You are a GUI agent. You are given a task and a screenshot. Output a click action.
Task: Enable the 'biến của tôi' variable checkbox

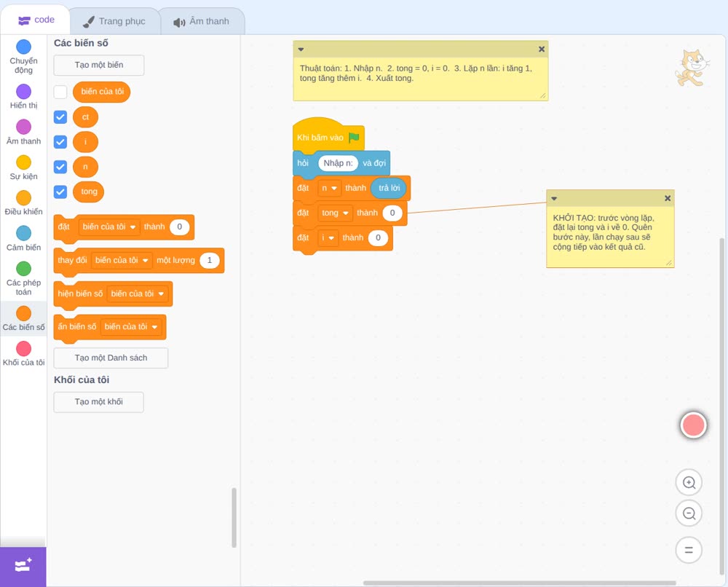tap(60, 92)
